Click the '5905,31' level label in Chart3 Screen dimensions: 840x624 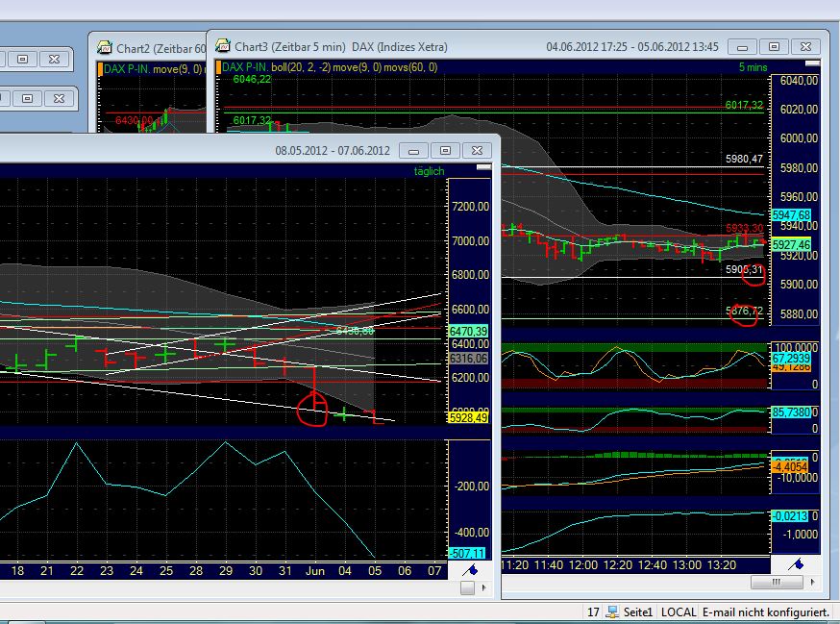tap(744, 269)
